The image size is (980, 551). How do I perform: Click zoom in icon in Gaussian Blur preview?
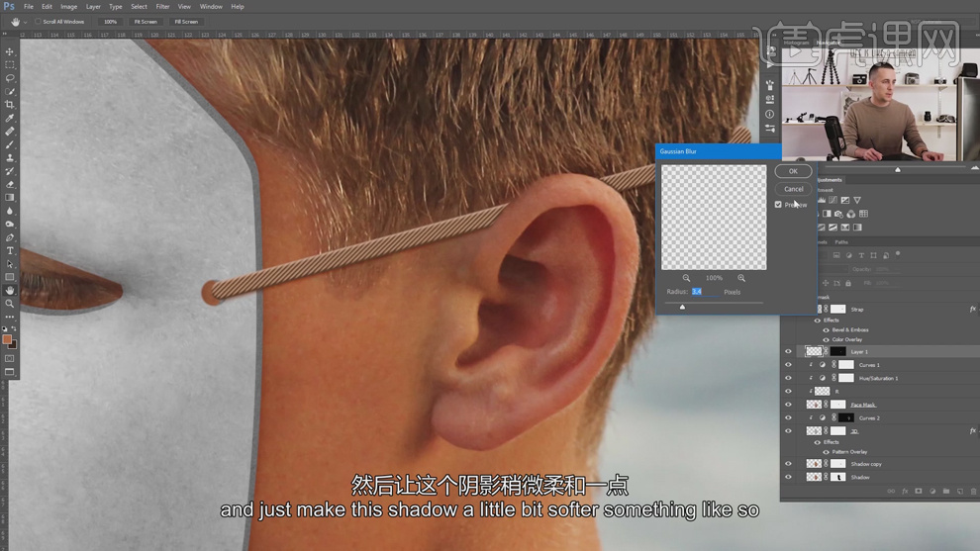[741, 278]
